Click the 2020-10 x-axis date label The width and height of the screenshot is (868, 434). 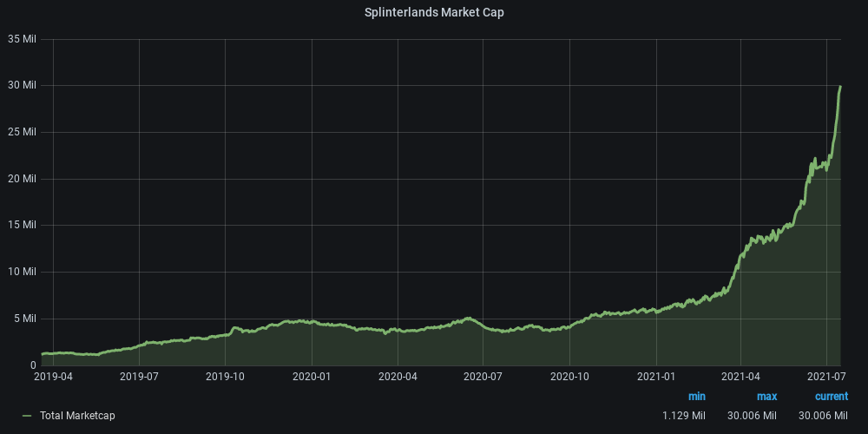tap(569, 377)
